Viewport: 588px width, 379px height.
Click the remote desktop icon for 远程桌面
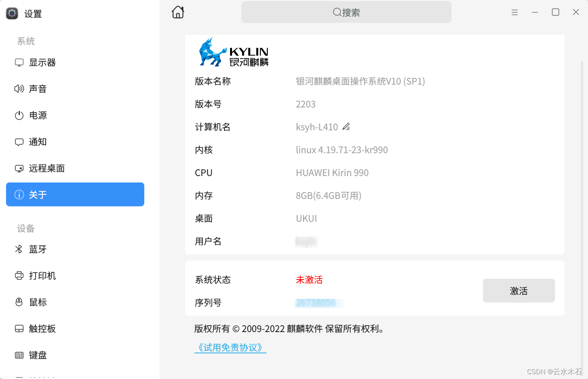[19, 168]
